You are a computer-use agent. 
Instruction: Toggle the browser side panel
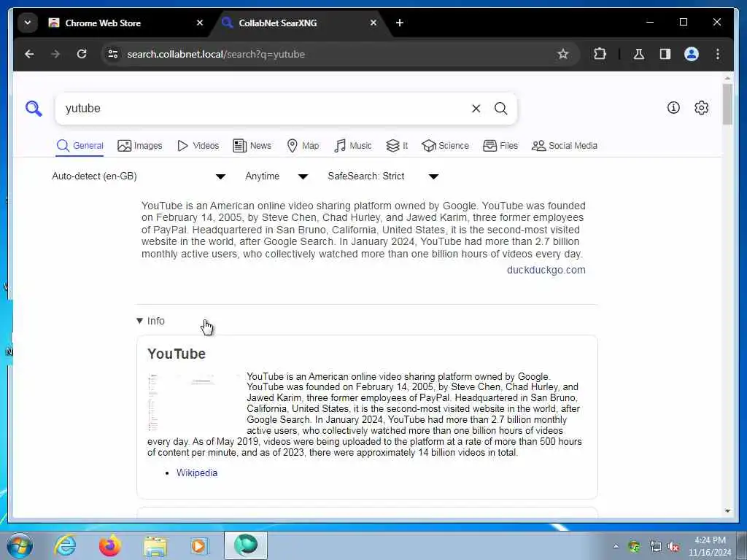665,54
